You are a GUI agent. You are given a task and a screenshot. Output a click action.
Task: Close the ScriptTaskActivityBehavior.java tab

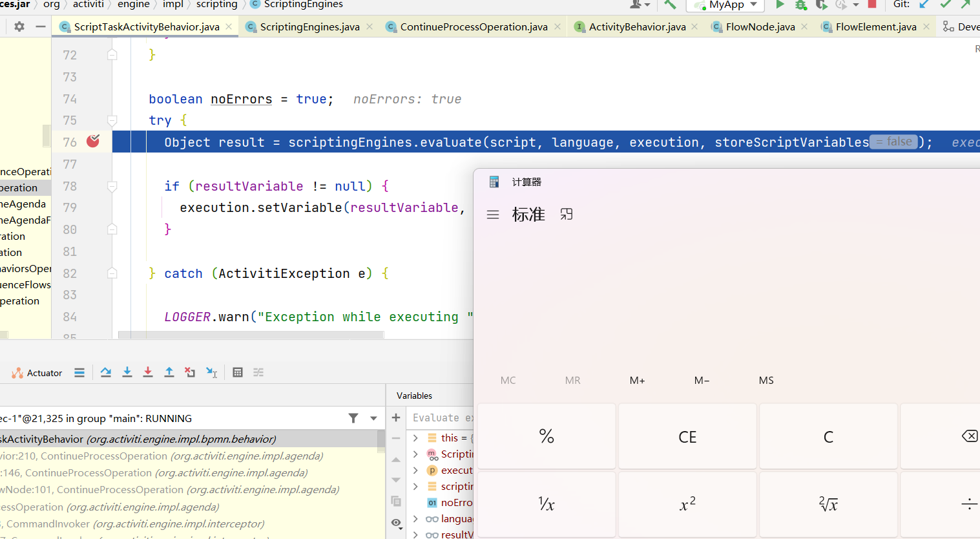[229, 26]
